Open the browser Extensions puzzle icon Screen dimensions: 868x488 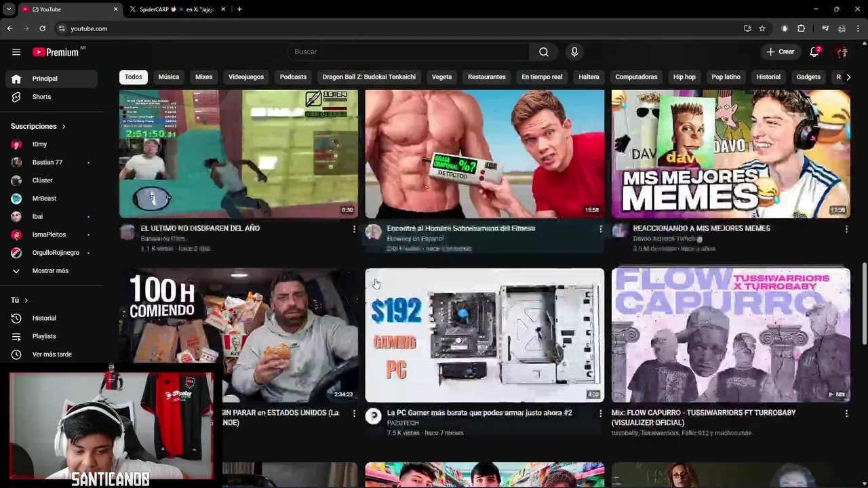802,28
